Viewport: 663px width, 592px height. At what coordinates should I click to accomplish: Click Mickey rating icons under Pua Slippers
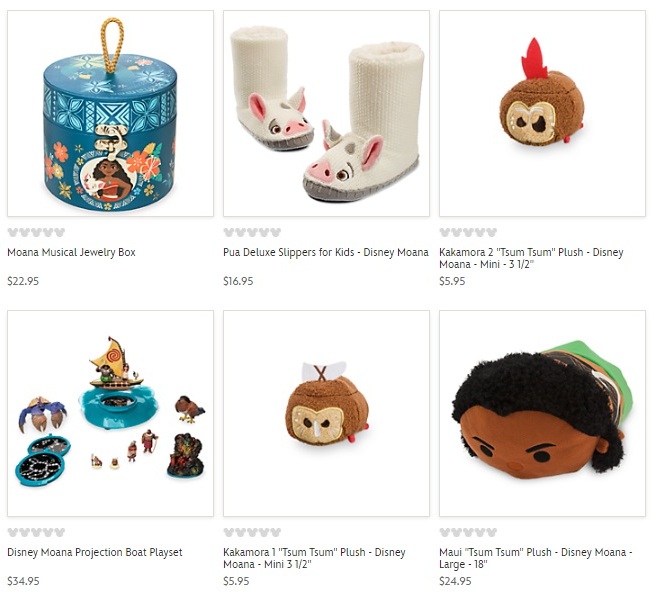click(252, 232)
